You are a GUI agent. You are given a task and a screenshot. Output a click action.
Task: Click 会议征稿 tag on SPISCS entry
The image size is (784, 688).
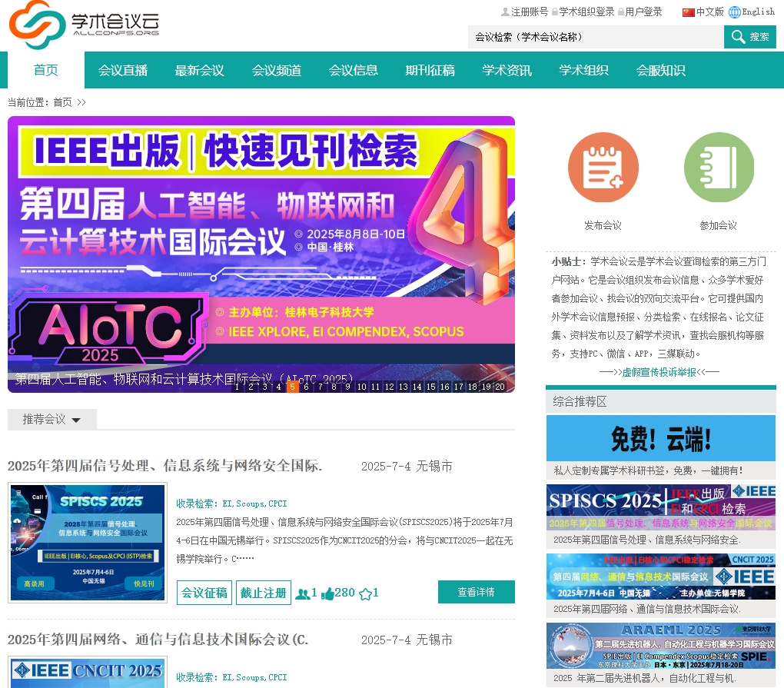pos(204,593)
